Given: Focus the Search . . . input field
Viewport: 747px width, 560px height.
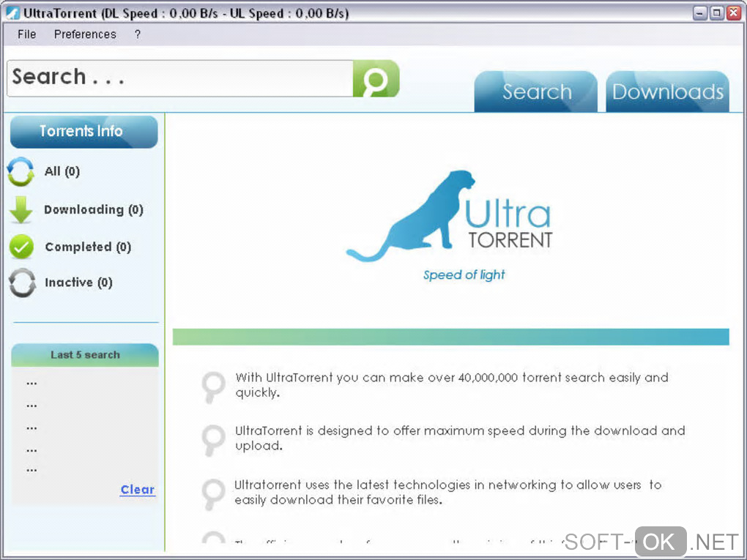Looking at the screenshot, I should (180, 78).
